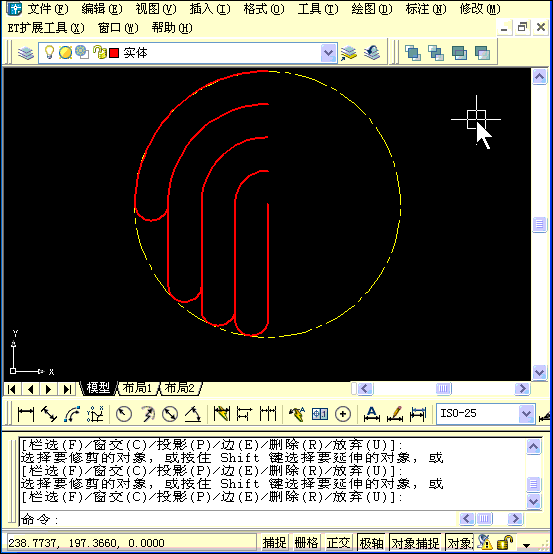Screen dimensions: 553x554
Task: Toggle the 捕捉 snap mode
Action: pyautogui.click(x=274, y=543)
